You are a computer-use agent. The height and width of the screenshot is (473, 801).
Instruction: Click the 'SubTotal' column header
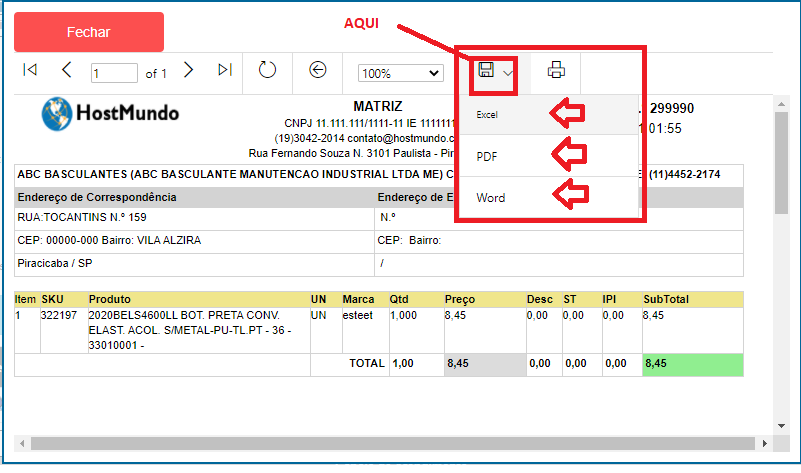(666, 299)
